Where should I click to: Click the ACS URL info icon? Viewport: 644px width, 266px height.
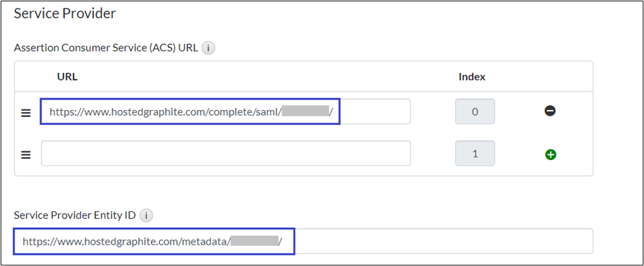209,48
